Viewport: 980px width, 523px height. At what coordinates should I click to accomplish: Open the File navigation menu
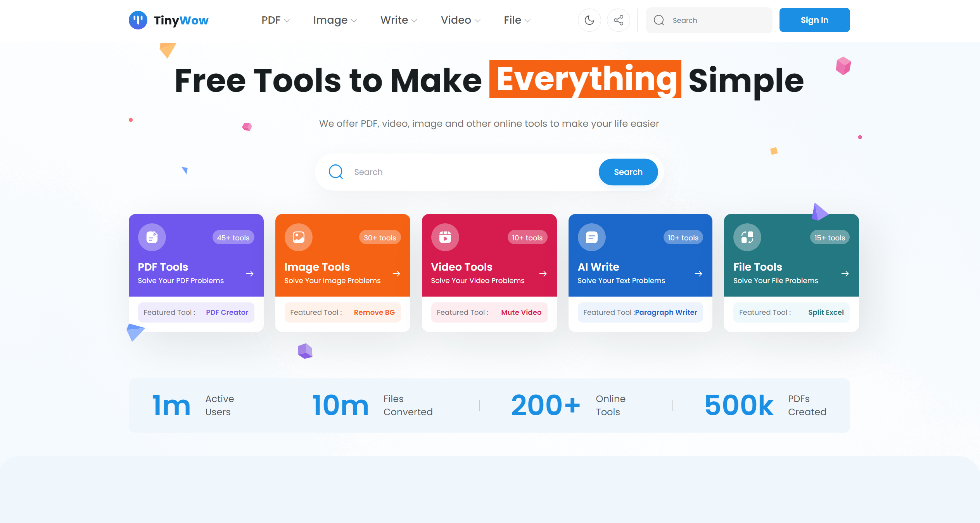(517, 20)
